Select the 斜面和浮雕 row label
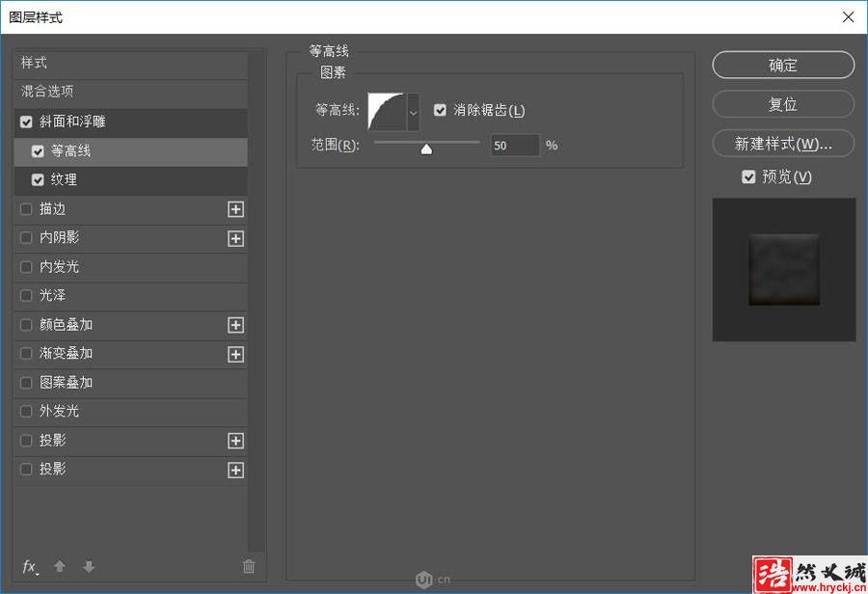The image size is (868, 594). click(x=72, y=121)
